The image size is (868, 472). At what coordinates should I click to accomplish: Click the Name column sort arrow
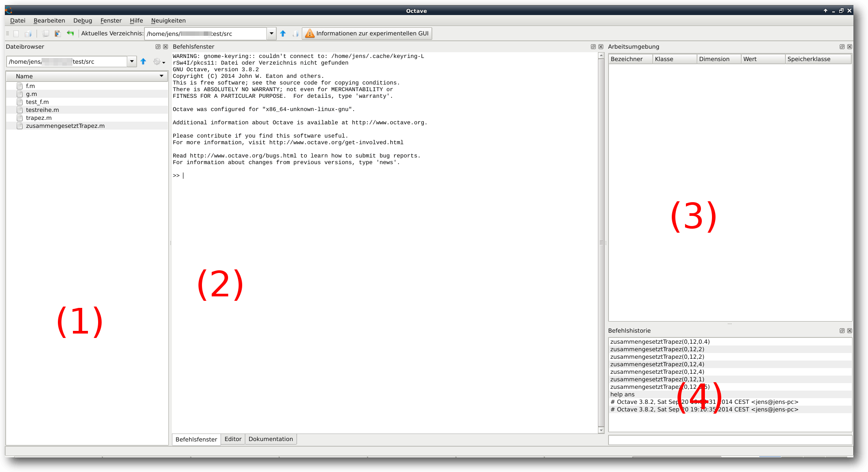(x=162, y=76)
